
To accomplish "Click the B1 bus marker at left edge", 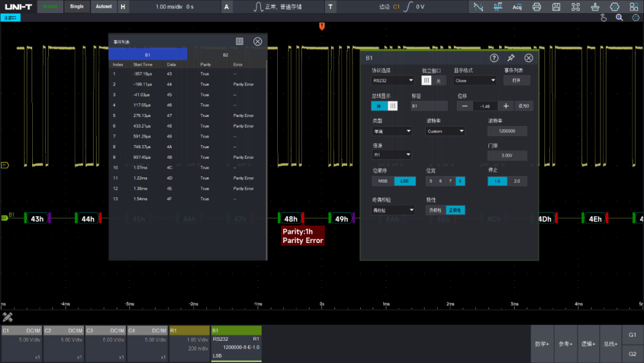I will tap(5, 218).
